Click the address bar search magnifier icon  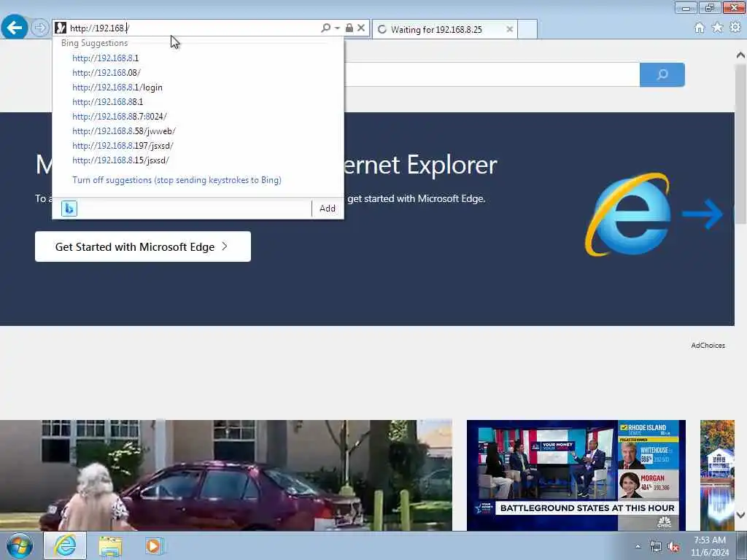[325, 28]
